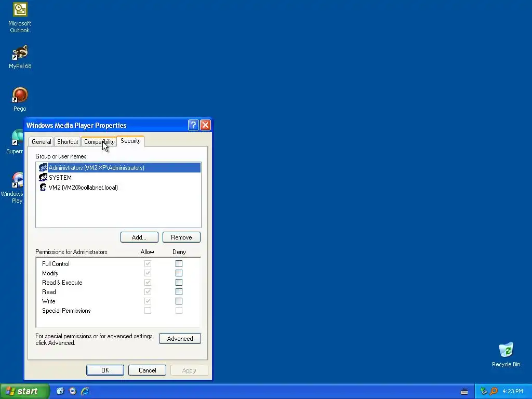Click the SYSTEM group icon
Image resolution: width=532 pixels, height=399 pixels.
[43, 178]
